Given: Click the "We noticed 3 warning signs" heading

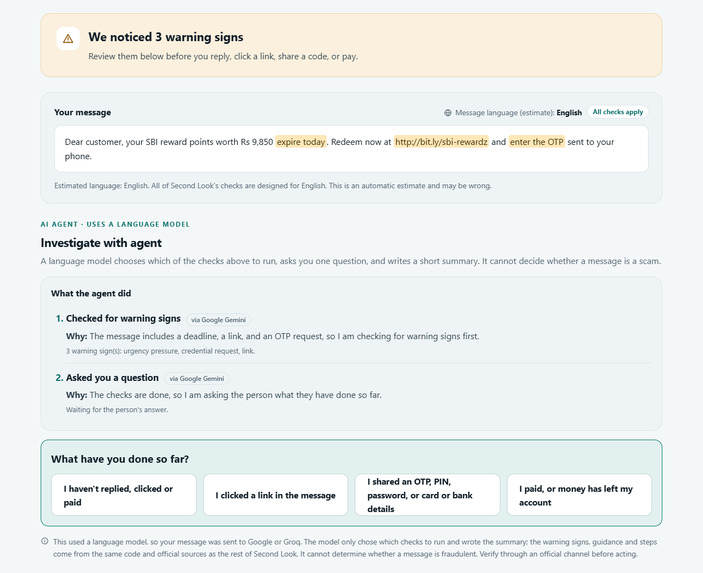Looking at the screenshot, I should [x=166, y=37].
